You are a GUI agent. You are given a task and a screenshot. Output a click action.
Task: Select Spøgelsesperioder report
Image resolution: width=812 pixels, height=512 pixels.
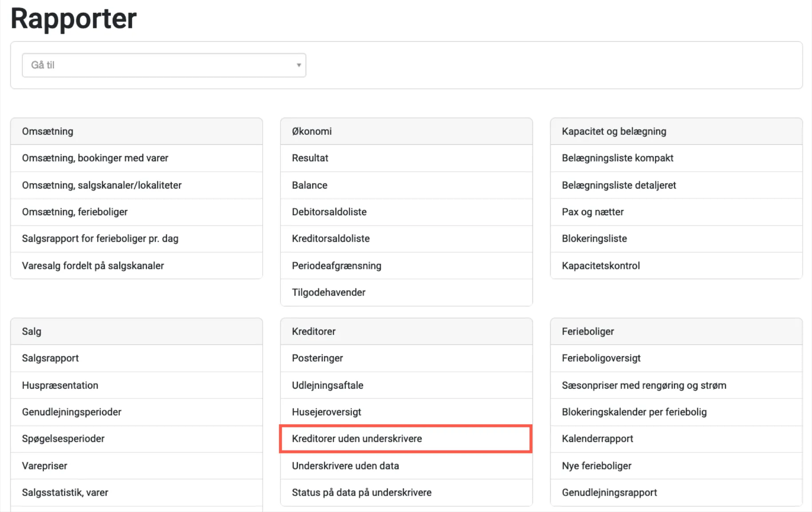[x=63, y=439]
